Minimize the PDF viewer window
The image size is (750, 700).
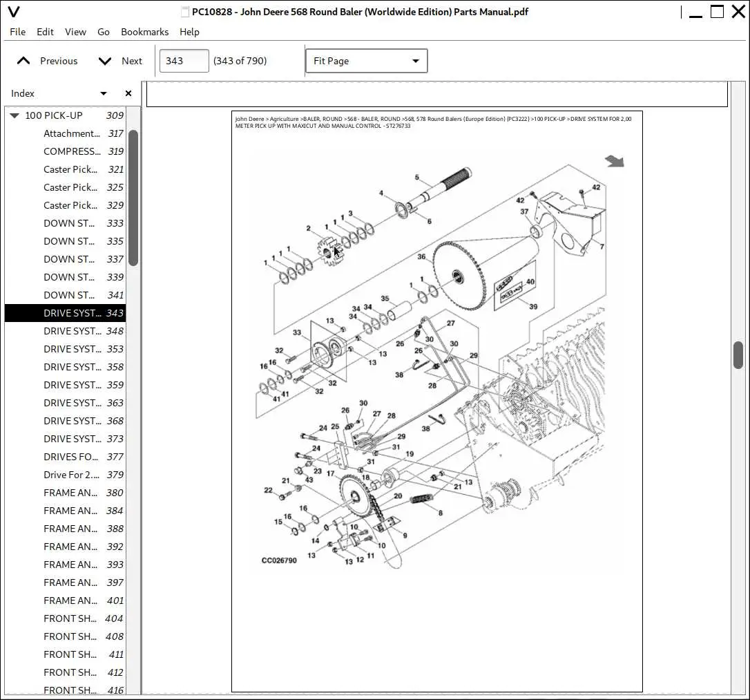(695, 17)
